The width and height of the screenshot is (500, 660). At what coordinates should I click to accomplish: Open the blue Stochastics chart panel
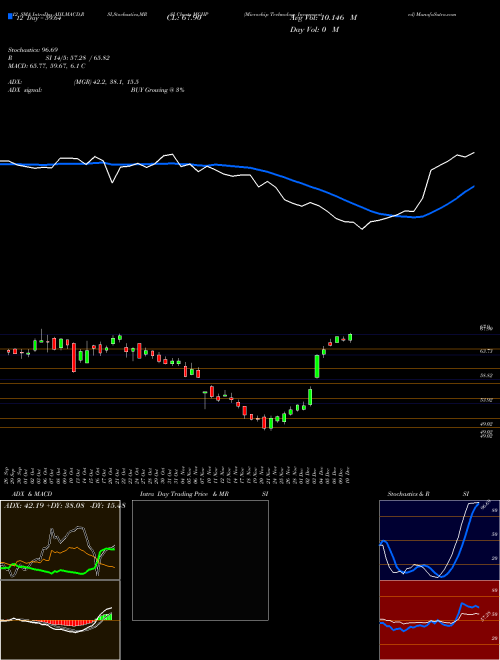pyautogui.click(x=439, y=540)
